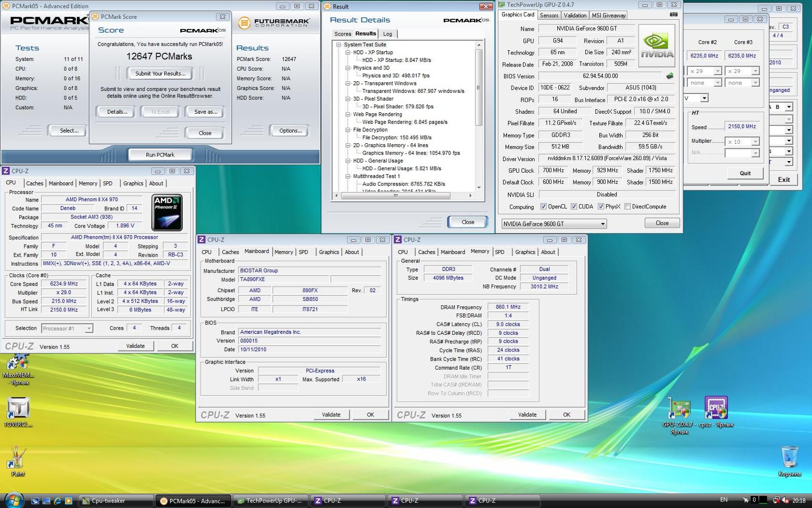The height and width of the screenshot is (508, 812).
Task: Click the Select... button under Tests
Action: [69, 131]
